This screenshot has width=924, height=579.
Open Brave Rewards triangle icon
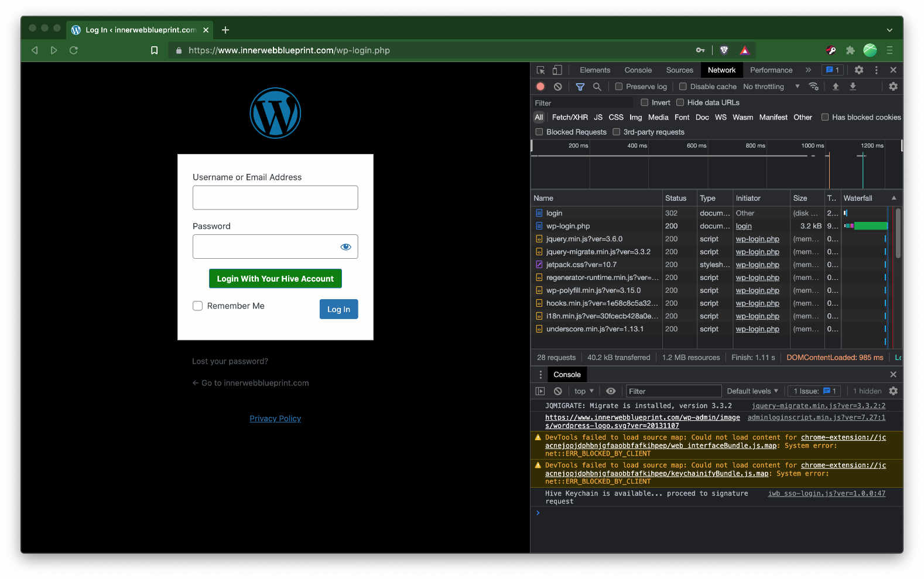[744, 50]
